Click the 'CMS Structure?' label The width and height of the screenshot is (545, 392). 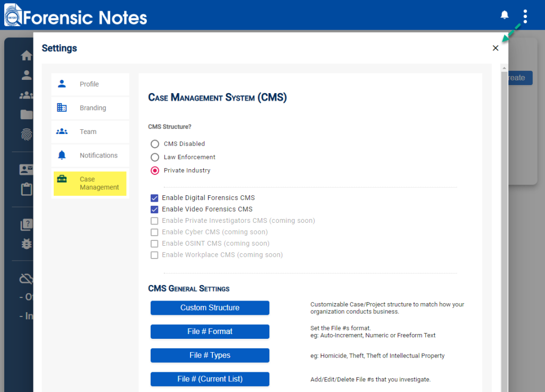(170, 127)
